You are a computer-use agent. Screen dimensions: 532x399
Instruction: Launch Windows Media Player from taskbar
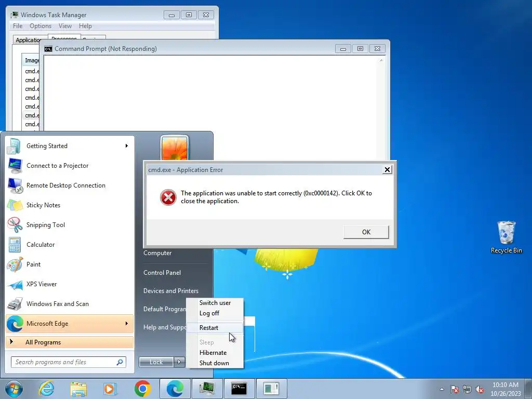pos(110,389)
